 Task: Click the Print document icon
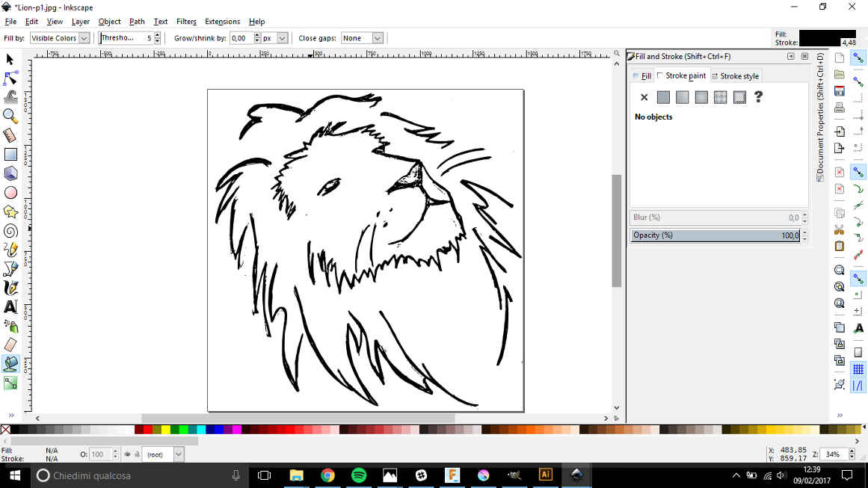coord(839,108)
